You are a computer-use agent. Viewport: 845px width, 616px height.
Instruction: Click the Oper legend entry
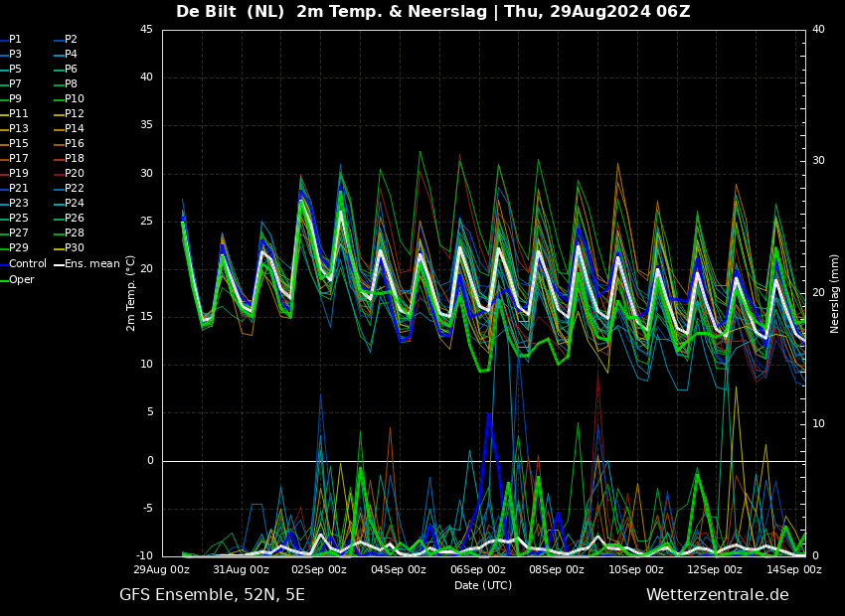(x=21, y=279)
